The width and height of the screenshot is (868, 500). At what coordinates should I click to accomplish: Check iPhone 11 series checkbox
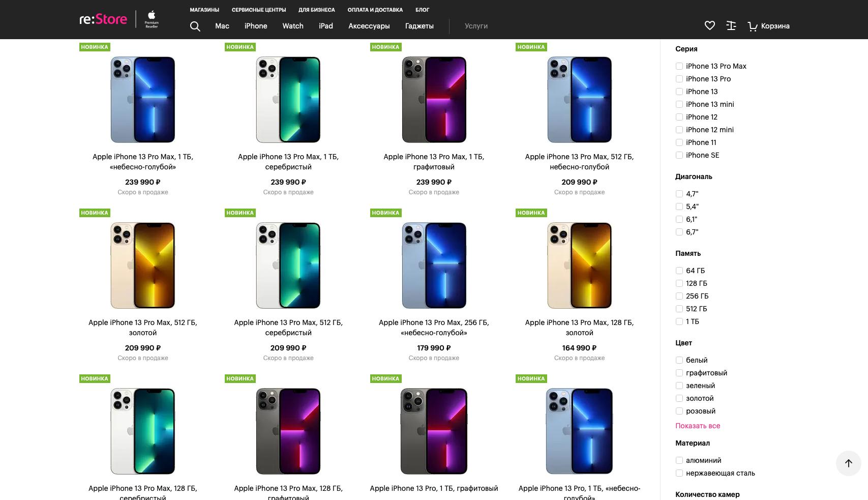tap(679, 142)
